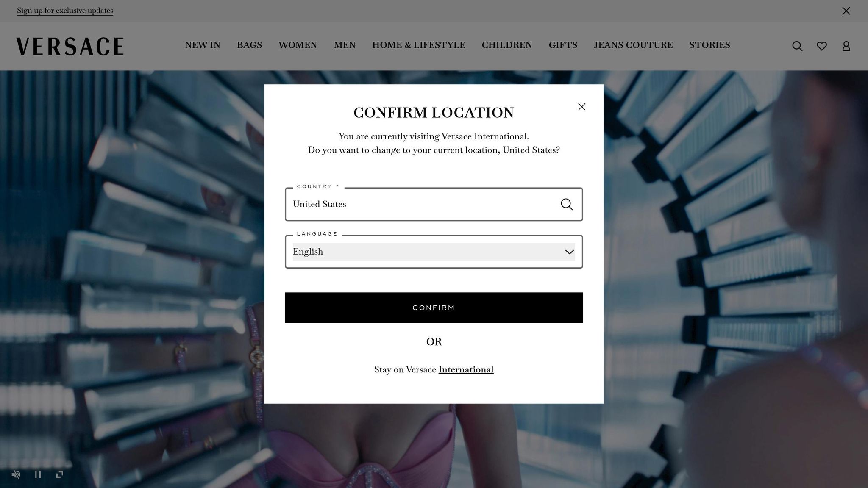Click Sign up for exclusive updates link
Screen dimensions: 868x488
(x=65, y=11)
